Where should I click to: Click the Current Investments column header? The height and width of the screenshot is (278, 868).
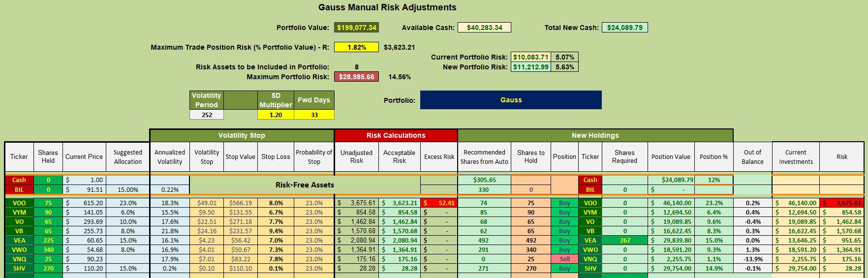pos(796,156)
